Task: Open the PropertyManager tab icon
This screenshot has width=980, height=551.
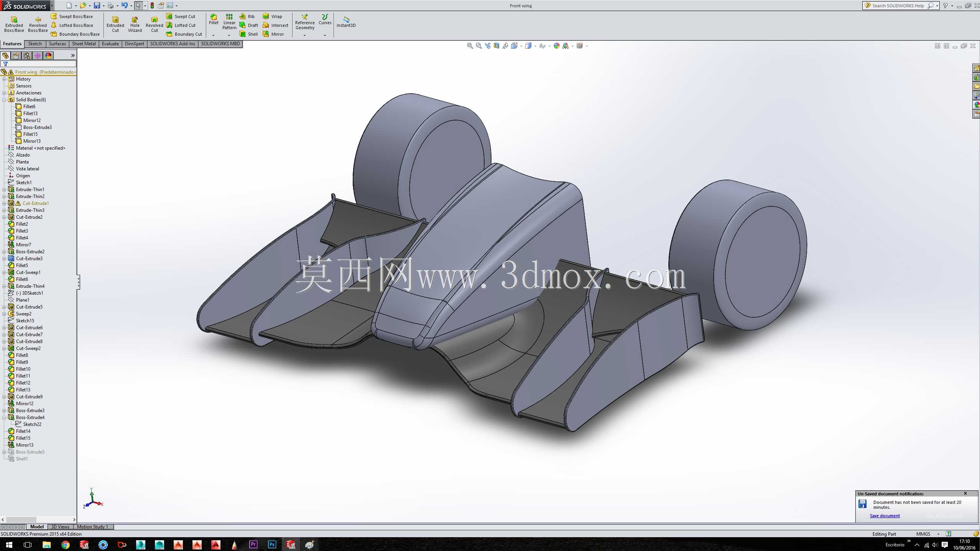Action: click(16, 56)
